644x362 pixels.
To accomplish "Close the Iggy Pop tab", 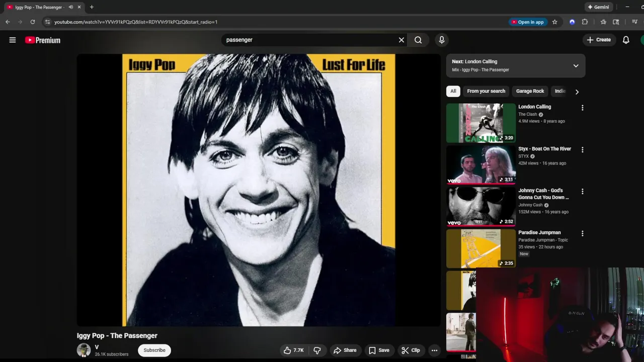I will (x=79, y=7).
